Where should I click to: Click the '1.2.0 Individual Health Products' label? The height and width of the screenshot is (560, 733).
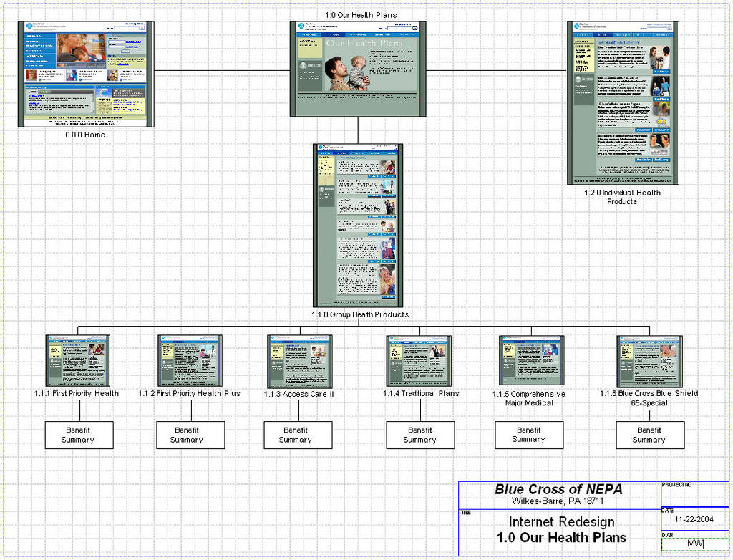tap(622, 197)
